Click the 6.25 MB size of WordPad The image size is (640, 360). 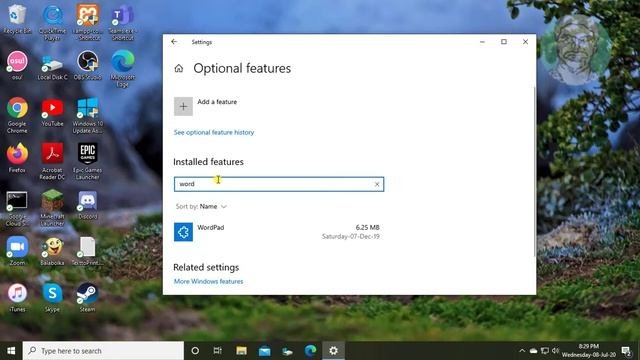[367, 227]
